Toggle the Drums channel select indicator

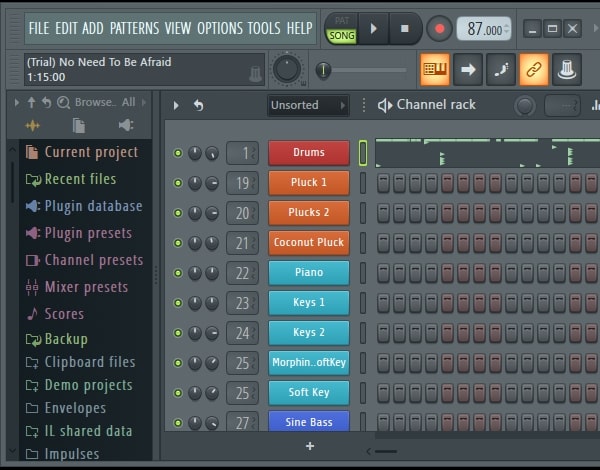click(363, 153)
